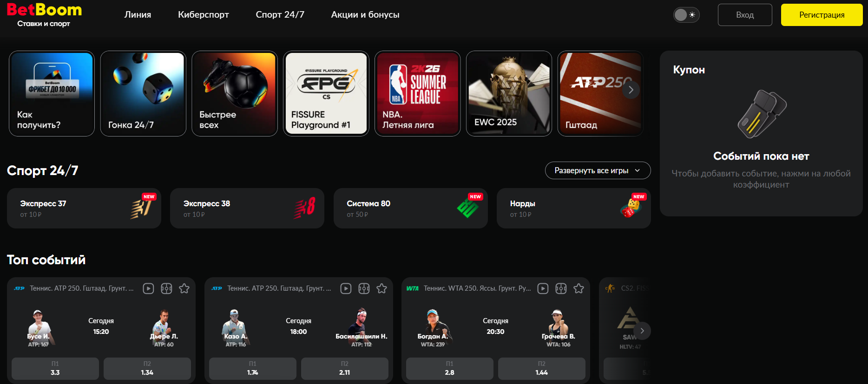
Task: Select the П1 1.74 odds on Казо
Action: pos(253,369)
